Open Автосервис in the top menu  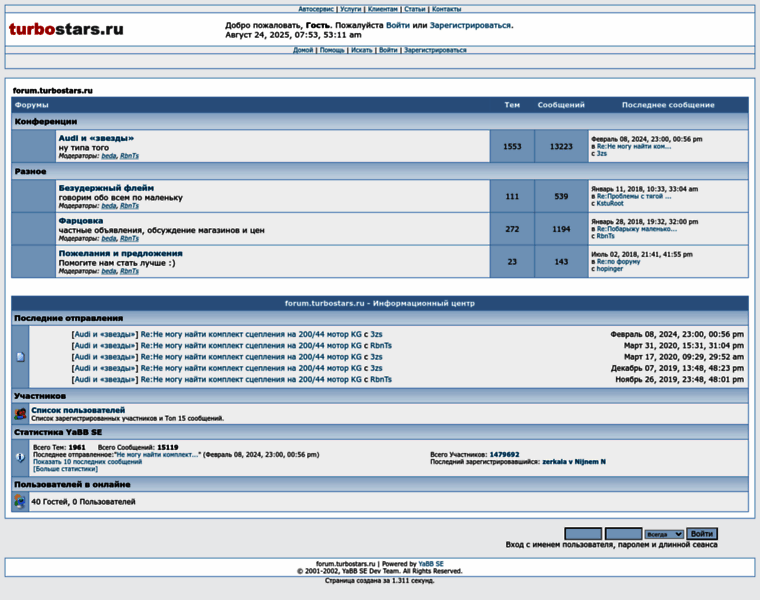click(316, 8)
